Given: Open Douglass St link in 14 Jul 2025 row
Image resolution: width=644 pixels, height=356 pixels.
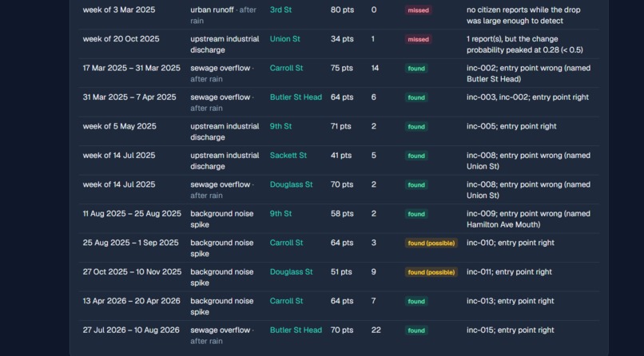Looking at the screenshot, I should (x=291, y=184).
